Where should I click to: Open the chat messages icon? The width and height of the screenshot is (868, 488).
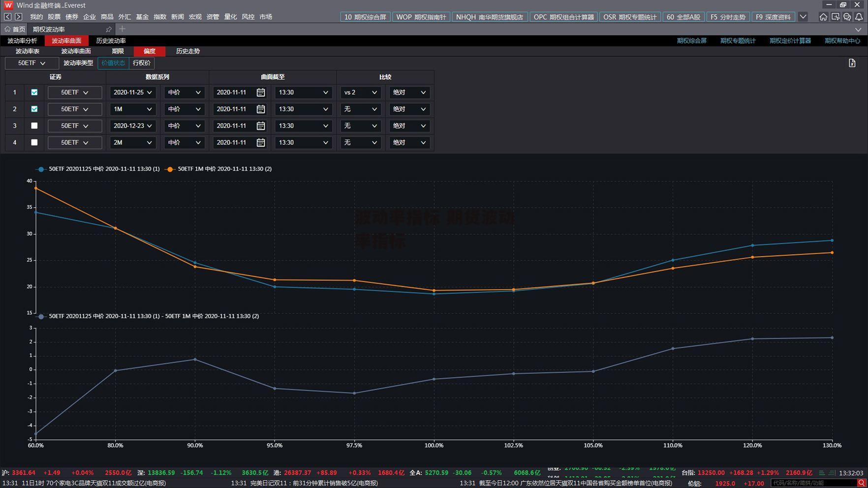pos(847,17)
